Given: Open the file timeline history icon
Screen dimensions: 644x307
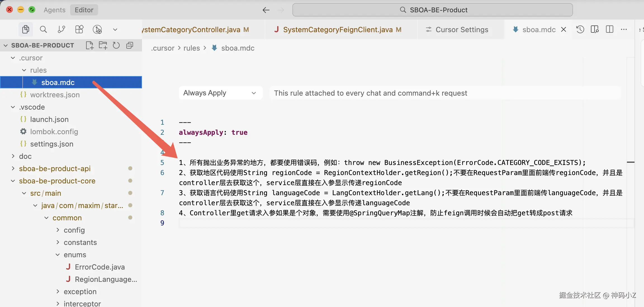Looking at the screenshot, I should [580, 29].
